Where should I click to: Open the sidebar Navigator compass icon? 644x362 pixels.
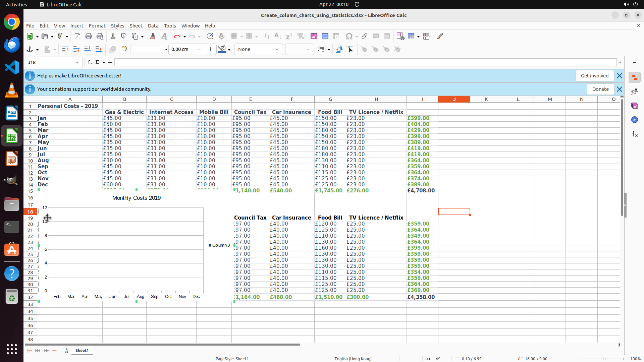[x=635, y=120]
